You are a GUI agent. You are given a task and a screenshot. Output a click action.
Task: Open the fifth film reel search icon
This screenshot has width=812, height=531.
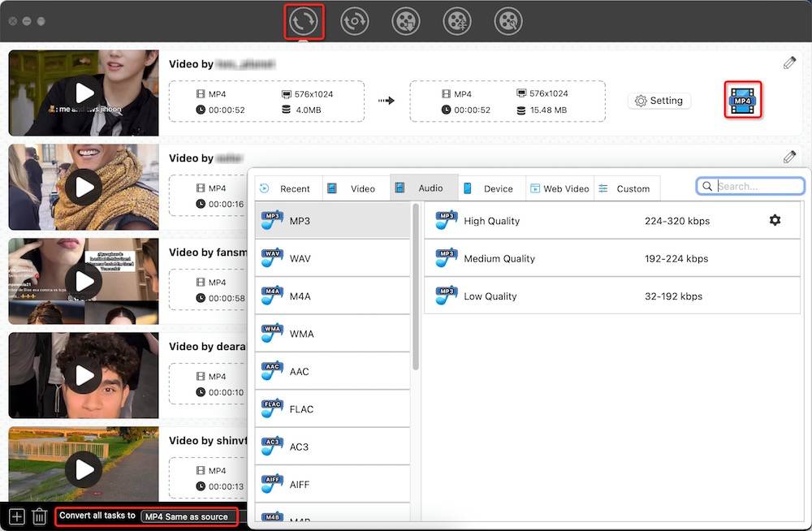click(x=508, y=21)
